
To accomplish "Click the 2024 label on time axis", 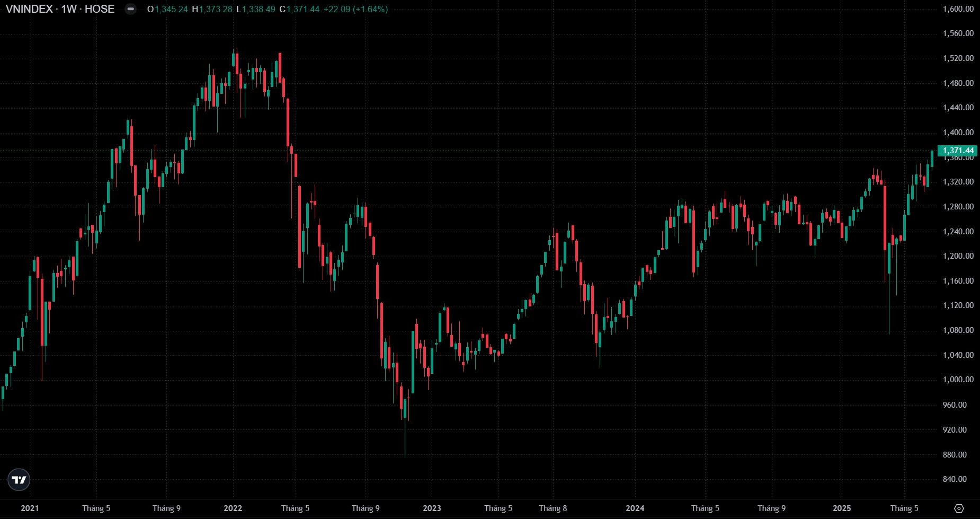I will pos(635,508).
